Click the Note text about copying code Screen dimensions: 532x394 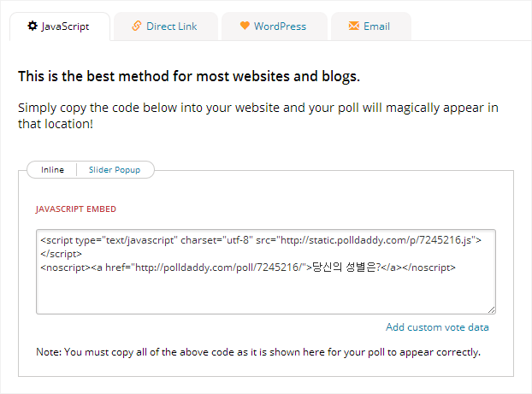(x=258, y=352)
